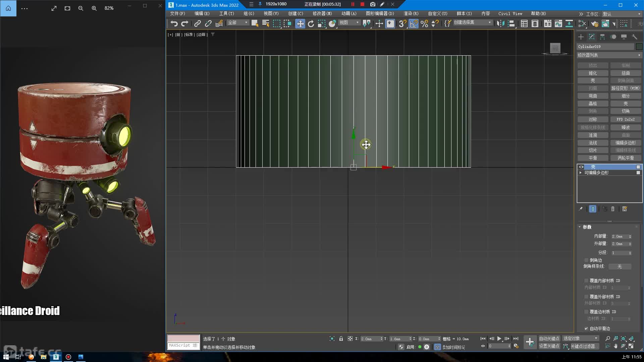This screenshot has height=362, width=644.
Task: Activate Select and Rotate tool
Action: [311, 23]
